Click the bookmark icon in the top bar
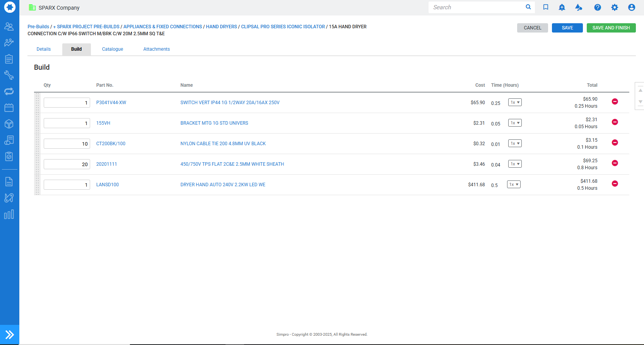 click(x=545, y=7)
